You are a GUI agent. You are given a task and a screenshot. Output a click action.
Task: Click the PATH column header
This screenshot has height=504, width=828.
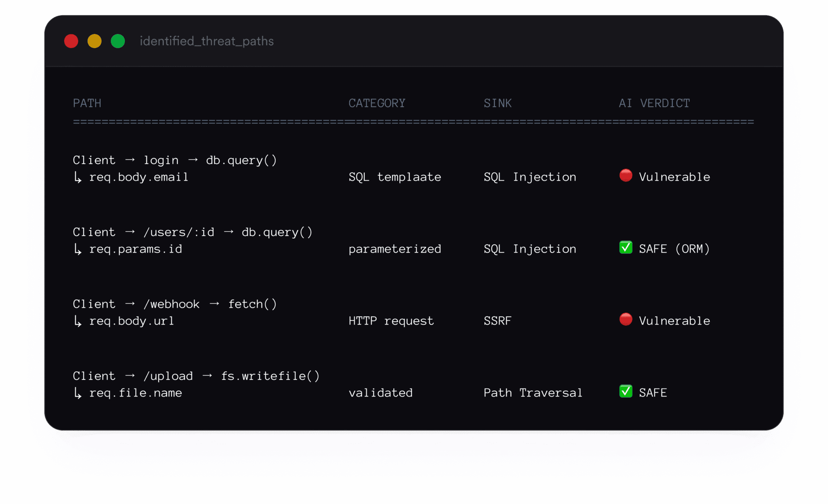(87, 103)
